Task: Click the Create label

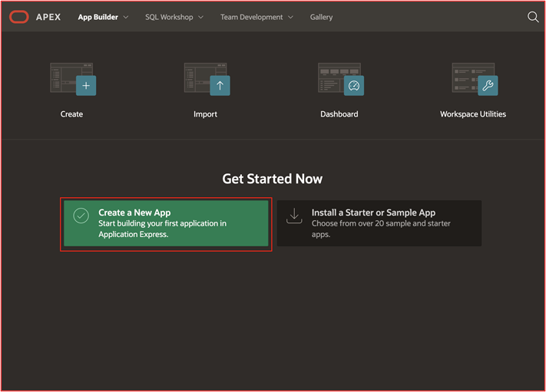Action: [71, 114]
